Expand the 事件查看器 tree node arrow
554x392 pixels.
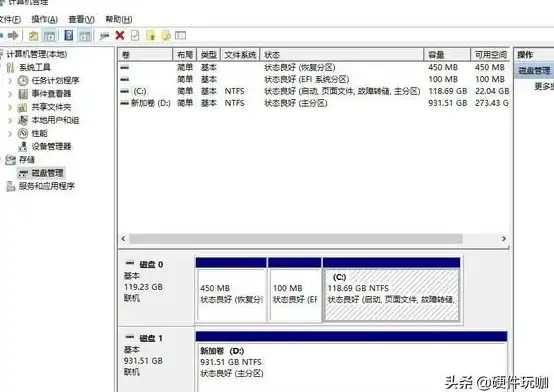pyautogui.click(x=10, y=94)
